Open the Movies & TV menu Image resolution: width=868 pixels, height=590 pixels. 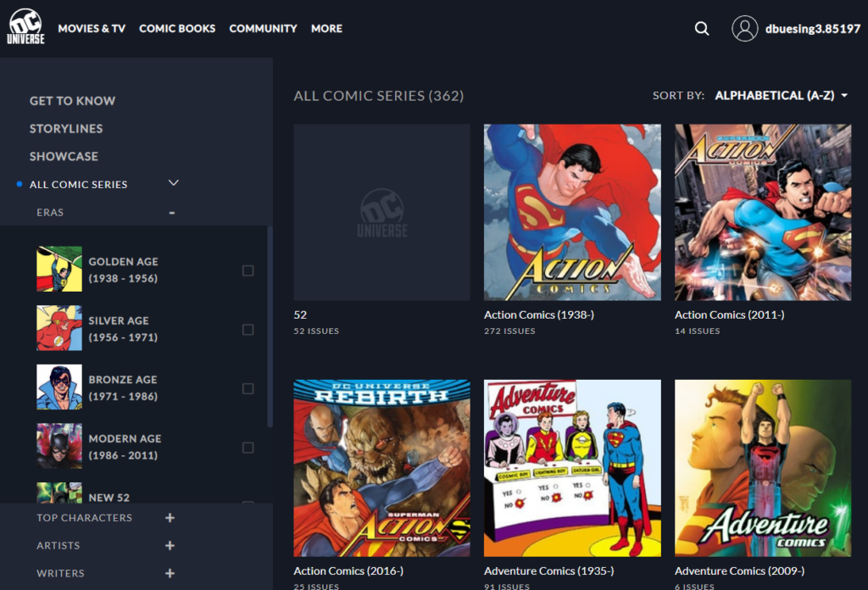pyautogui.click(x=92, y=28)
